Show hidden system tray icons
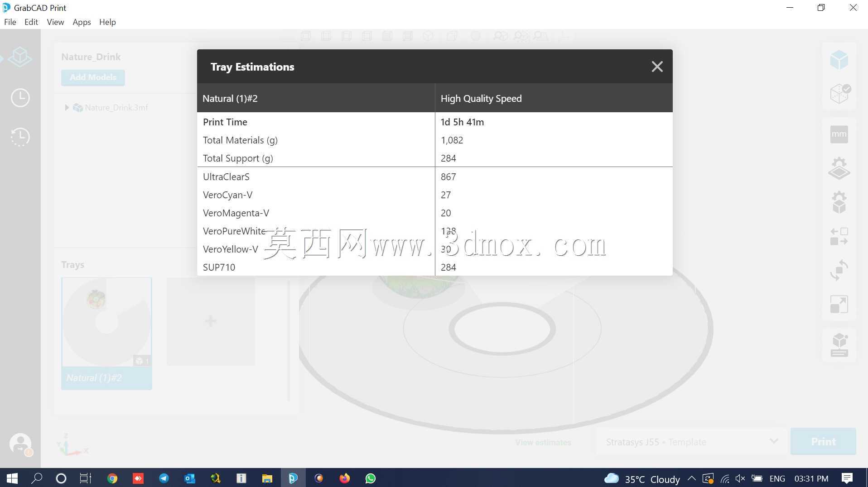This screenshot has width=868, height=487. tap(692, 478)
